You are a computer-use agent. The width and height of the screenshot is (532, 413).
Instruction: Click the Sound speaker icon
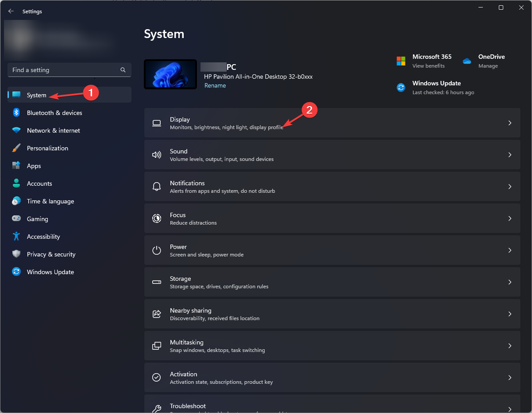pyautogui.click(x=157, y=154)
